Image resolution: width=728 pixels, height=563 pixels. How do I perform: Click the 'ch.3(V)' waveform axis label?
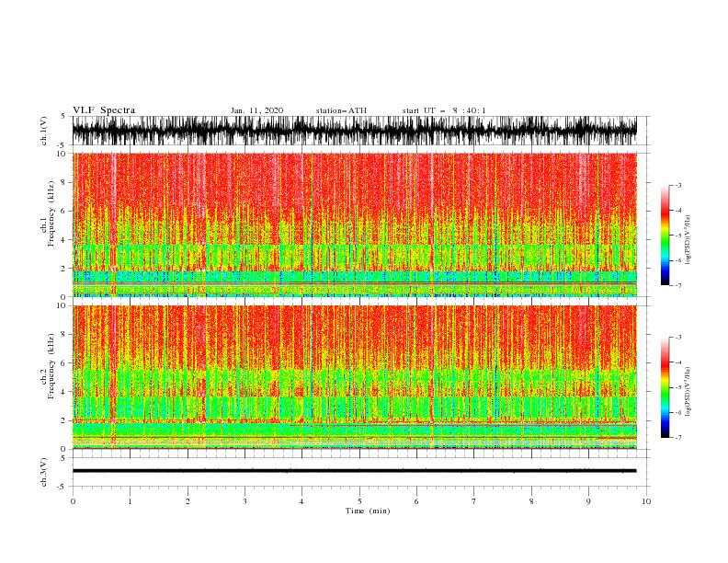(x=44, y=472)
